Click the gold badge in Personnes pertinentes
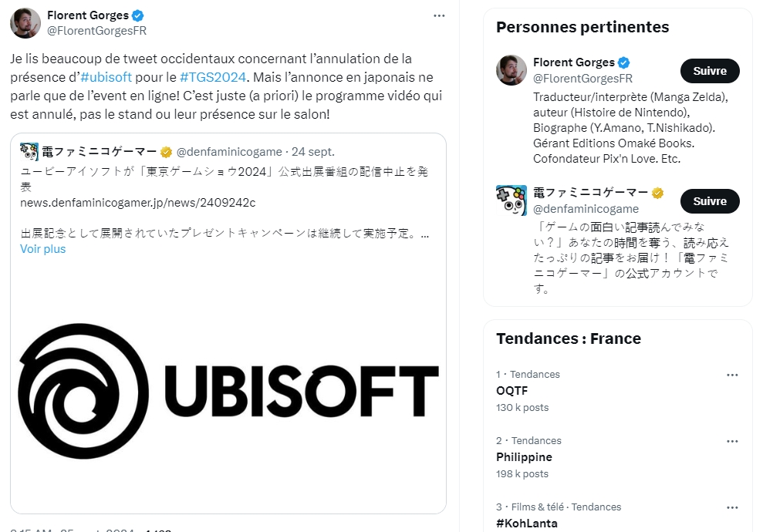The width and height of the screenshot is (763, 532). click(x=658, y=193)
